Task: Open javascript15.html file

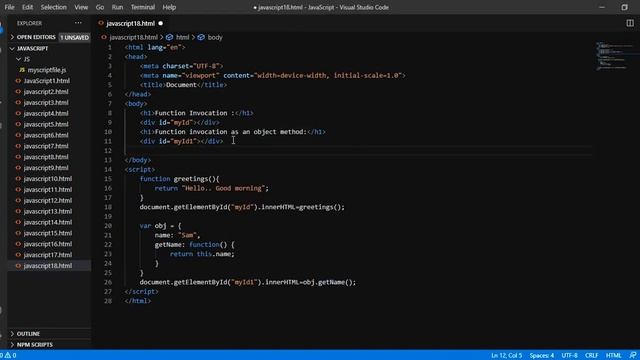Action: (47, 233)
